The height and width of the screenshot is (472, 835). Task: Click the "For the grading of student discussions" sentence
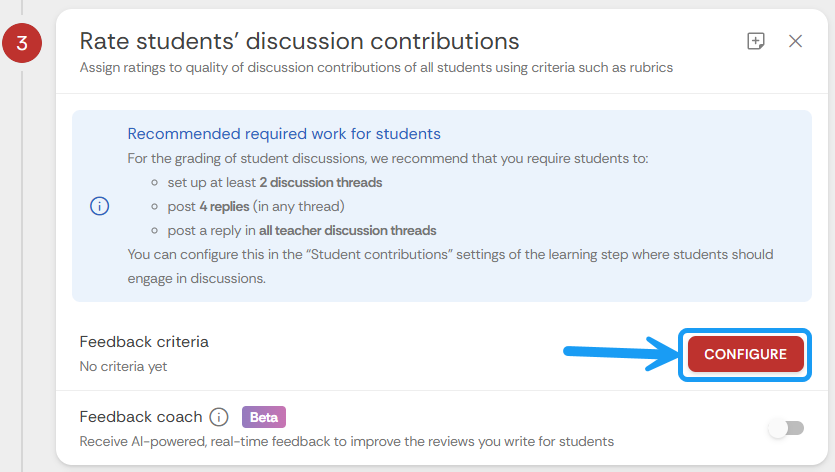388,158
